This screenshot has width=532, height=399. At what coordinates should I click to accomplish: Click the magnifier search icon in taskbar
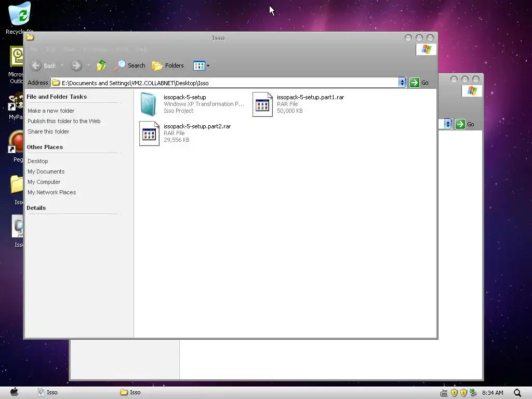click(x=517, y=393)
